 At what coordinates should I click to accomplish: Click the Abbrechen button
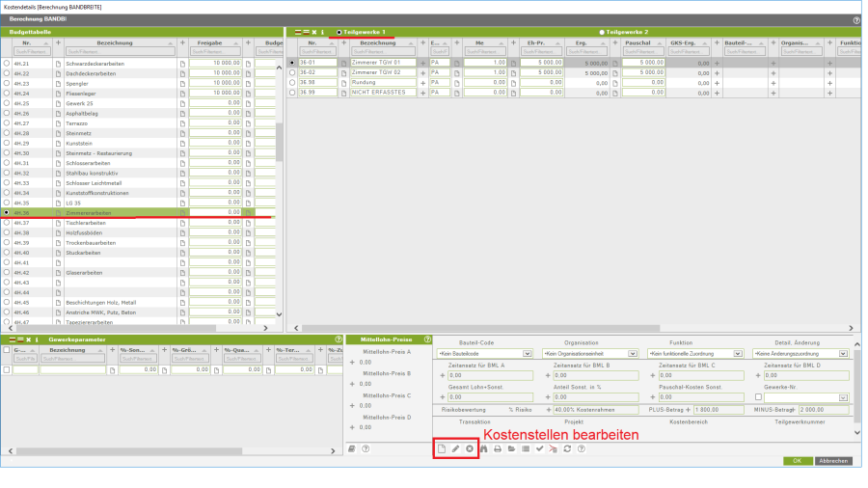click(x=835, y=461)
